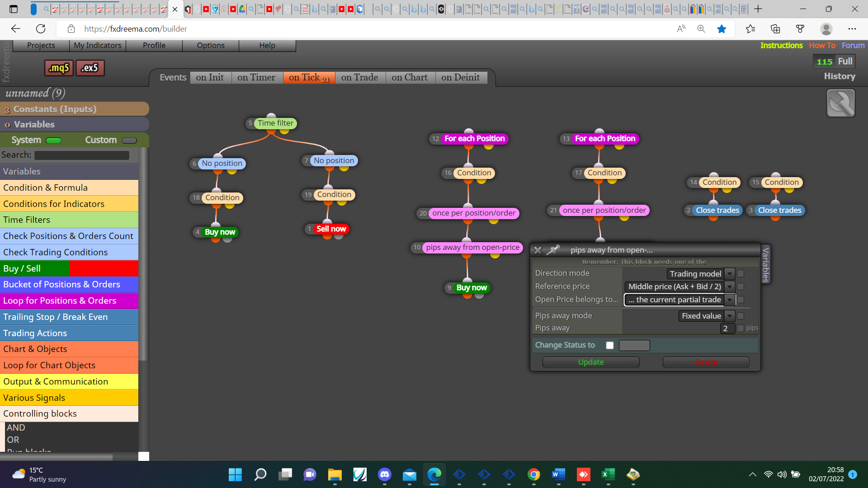Screen dimensions: 868x488
Task: Open Read aloud in the address bar
Action: click(681, 29)
